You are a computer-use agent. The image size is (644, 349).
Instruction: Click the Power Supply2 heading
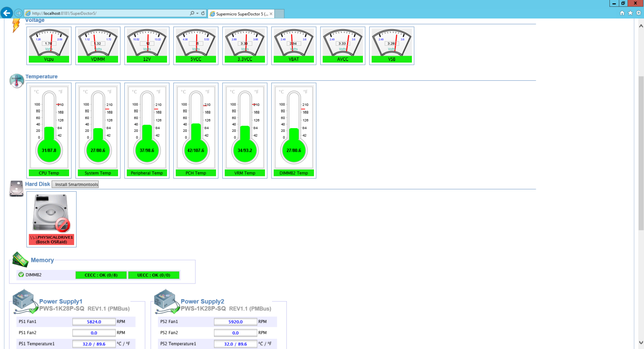coord(202,301)
